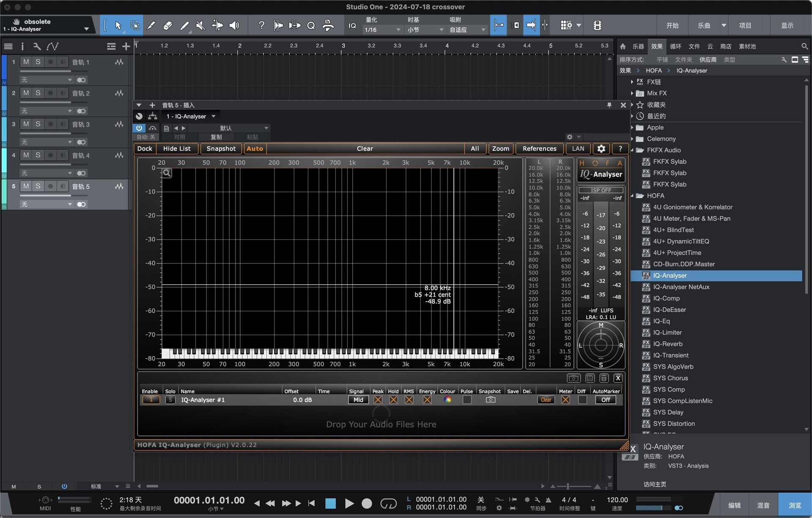Select IQ-Limiter in the HOFA list
This screenshot has width=812, height=518.
667,332
